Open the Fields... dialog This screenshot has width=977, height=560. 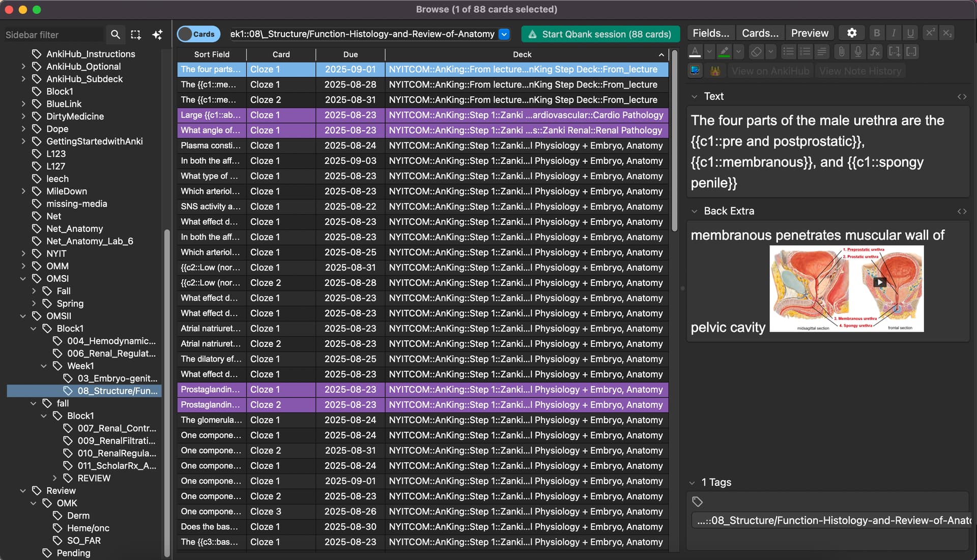pyautogui.click(x=710, y=33)
